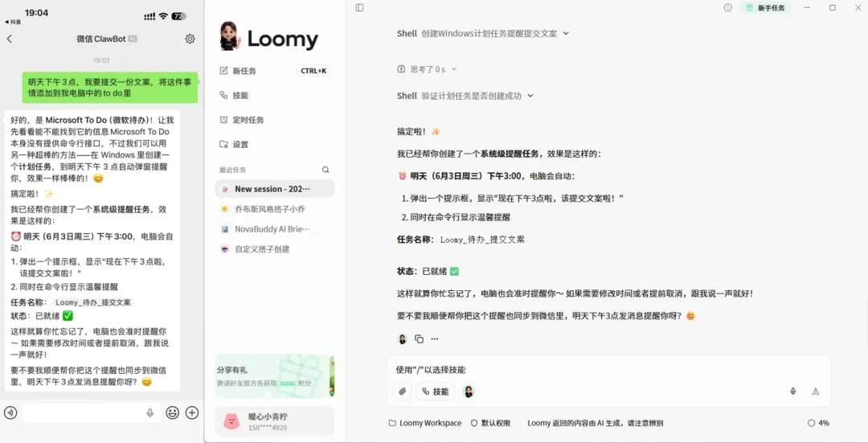Change the 默认权限 permission setting
This screenshot has height=443, width=868.
pyautogui.click(x=490, y=423)
